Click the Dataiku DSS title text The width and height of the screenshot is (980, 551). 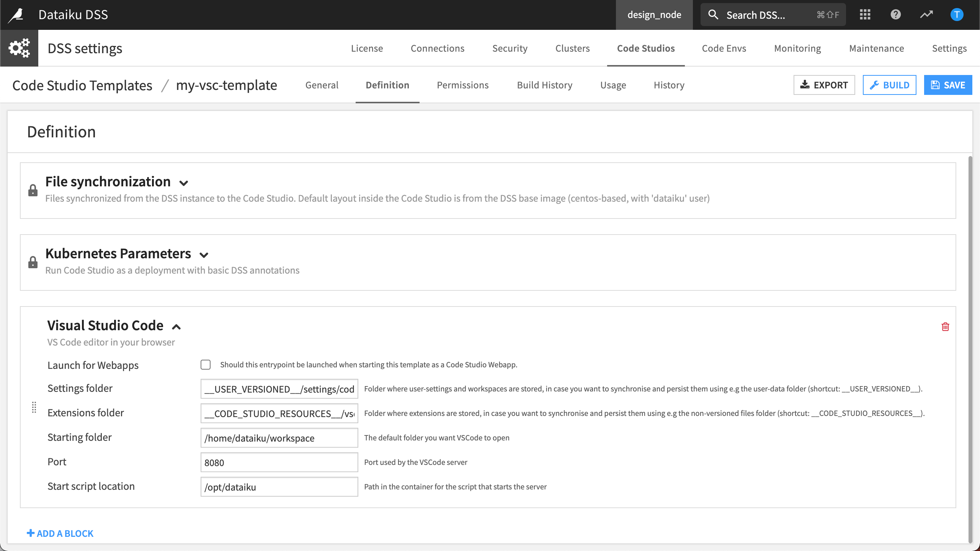click(73, 15)
